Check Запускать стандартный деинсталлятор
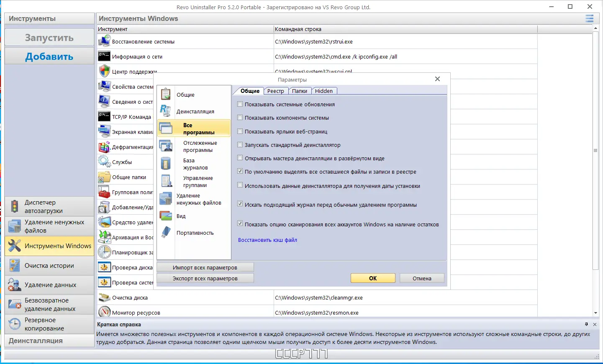This screenshot has width=603, height=364. [240, 144]
